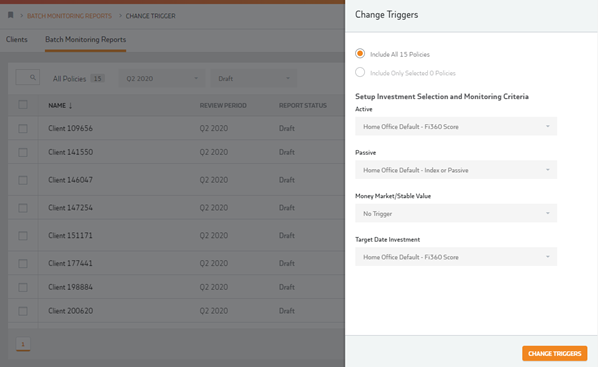Click the CHANGE TRIGGERS button
Image resolution: width=598 pixels, height=367 pixels.
555,353
